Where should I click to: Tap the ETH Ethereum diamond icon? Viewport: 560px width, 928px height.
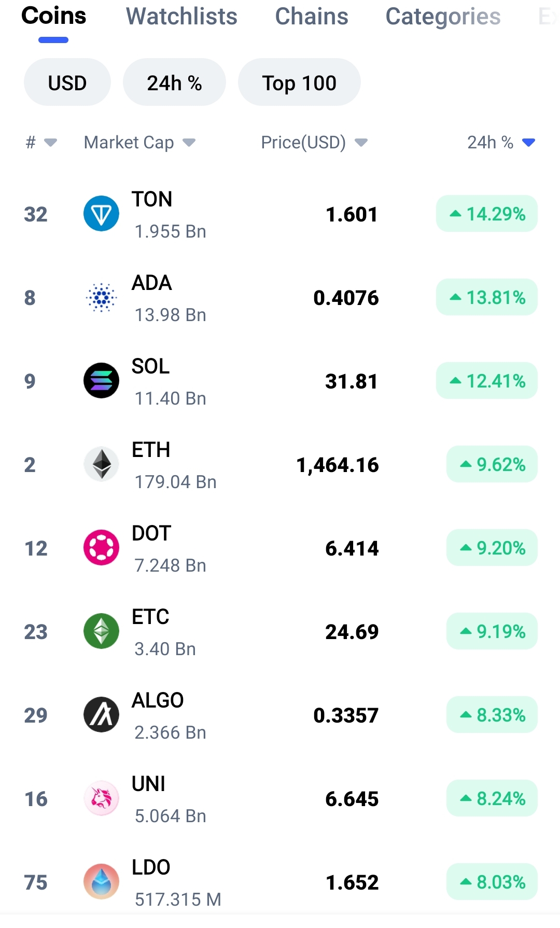[101, 464]
